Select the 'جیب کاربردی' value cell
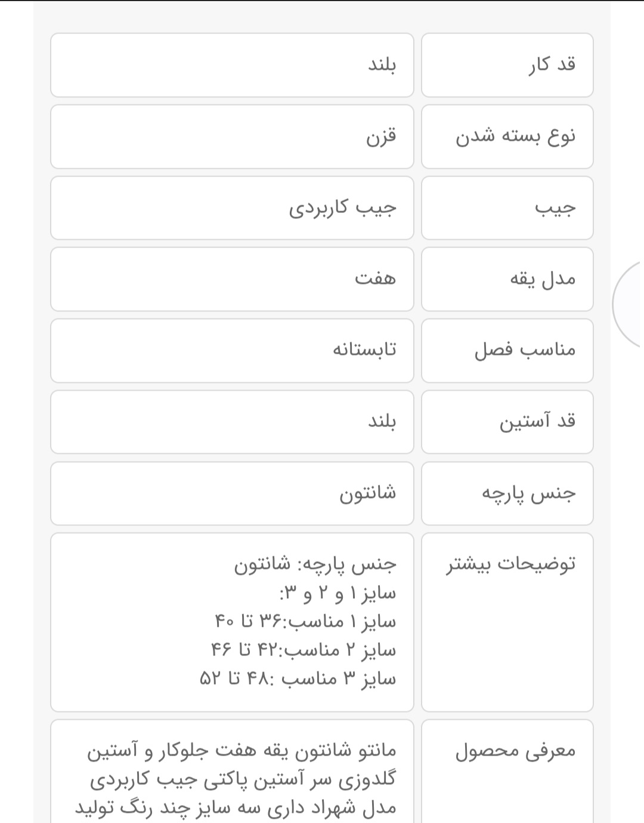 pos(232,208)
